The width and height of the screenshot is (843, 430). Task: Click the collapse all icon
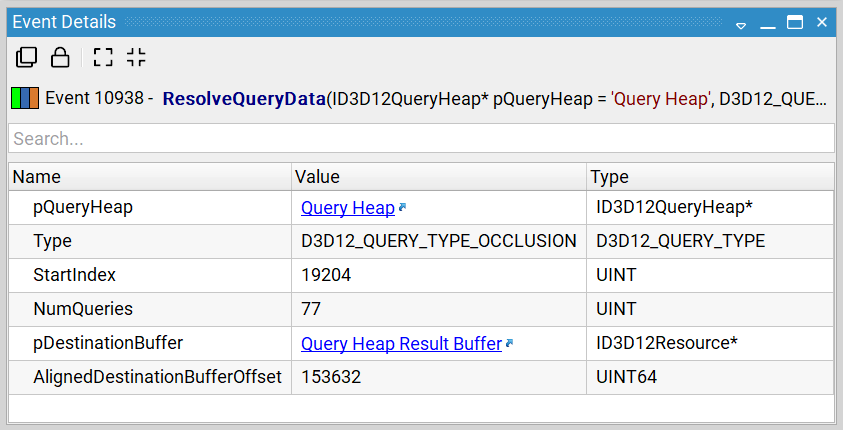tap(136, 57)
